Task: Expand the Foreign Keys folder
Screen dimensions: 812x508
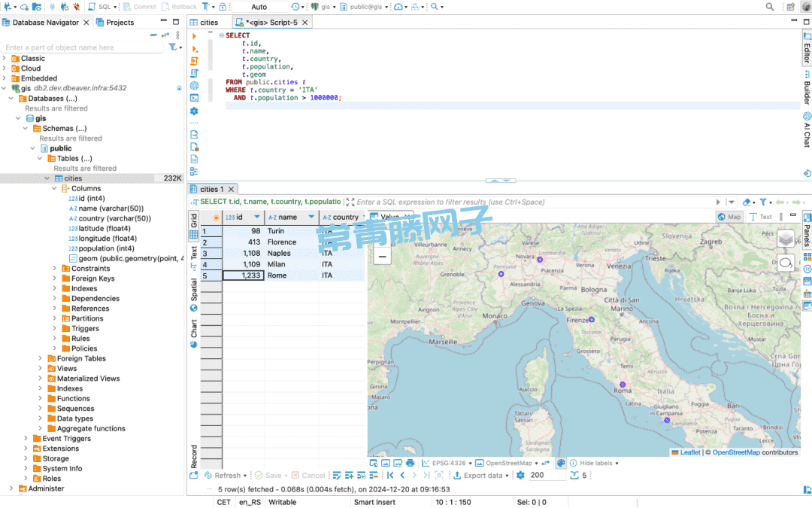Action: pyautogui.click(x=54, y=278)
